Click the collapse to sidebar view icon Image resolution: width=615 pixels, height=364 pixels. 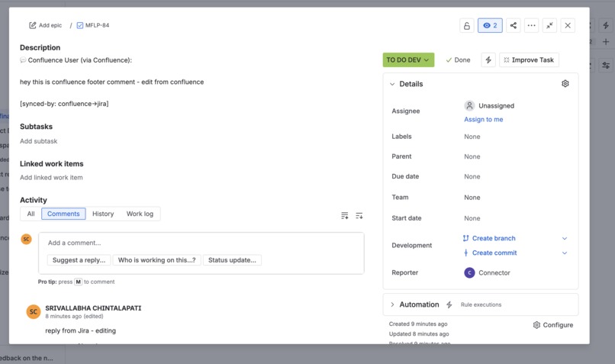coord(549,25)
